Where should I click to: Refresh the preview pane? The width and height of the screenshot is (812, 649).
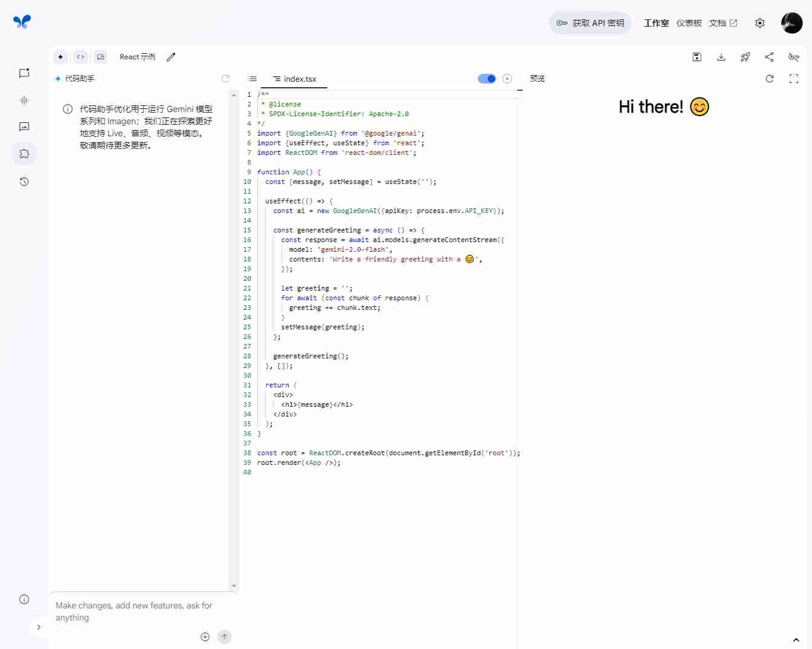point(770,79)
